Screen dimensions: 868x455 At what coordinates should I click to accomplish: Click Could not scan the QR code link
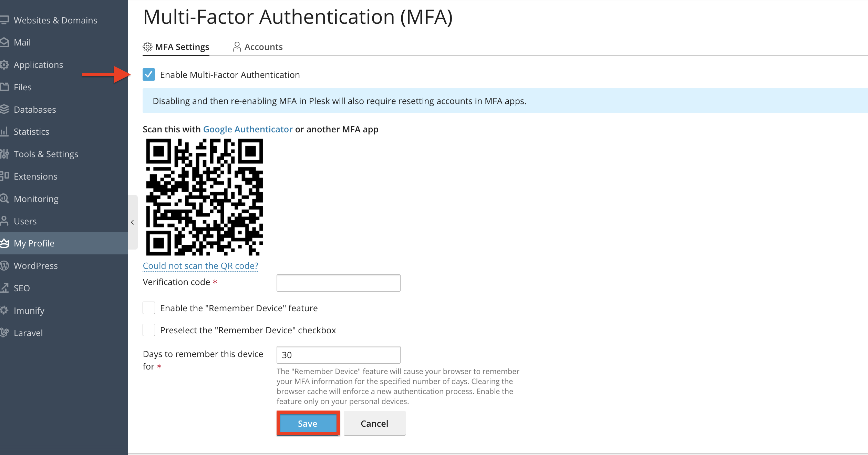200,265
